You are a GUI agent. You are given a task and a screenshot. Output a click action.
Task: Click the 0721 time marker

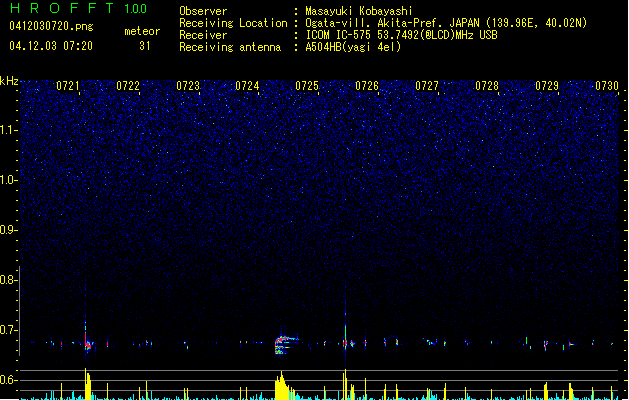67,86
